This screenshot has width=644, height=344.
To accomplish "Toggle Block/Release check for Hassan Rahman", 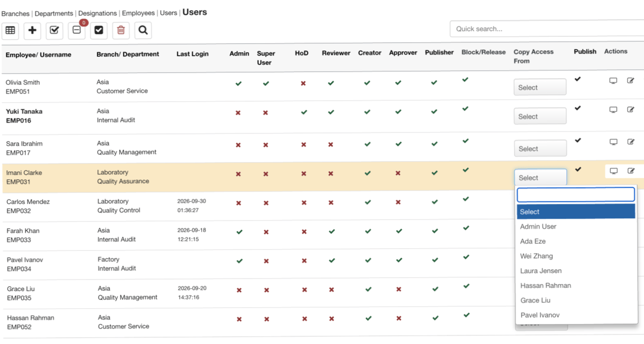I will tap(466, 315).
